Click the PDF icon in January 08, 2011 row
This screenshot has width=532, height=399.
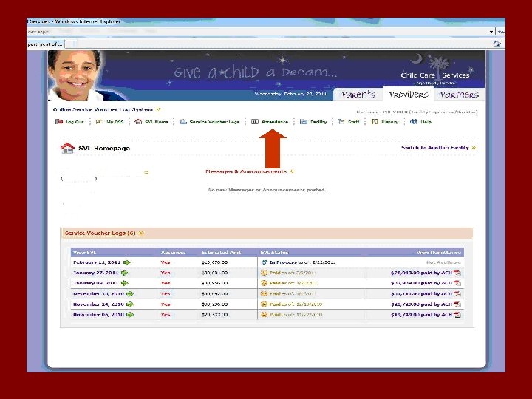(457, 283)
